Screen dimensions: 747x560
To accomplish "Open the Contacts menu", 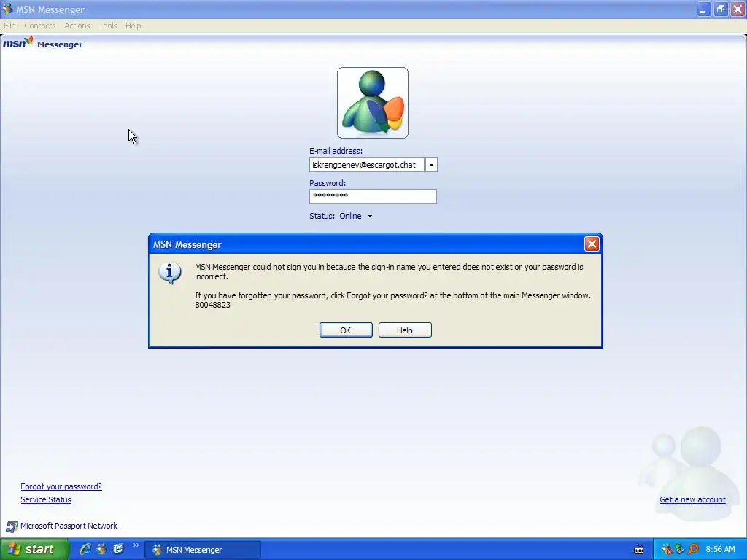I will pos(40,26).
